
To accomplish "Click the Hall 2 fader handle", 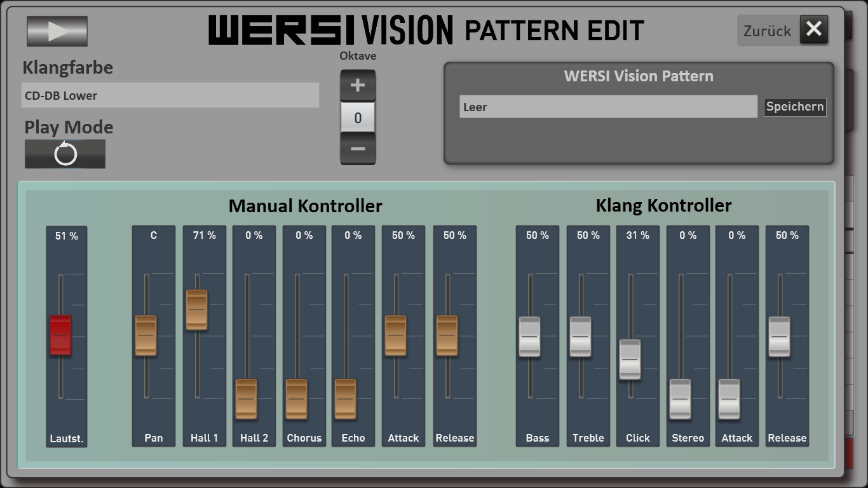I will point(246,399).
